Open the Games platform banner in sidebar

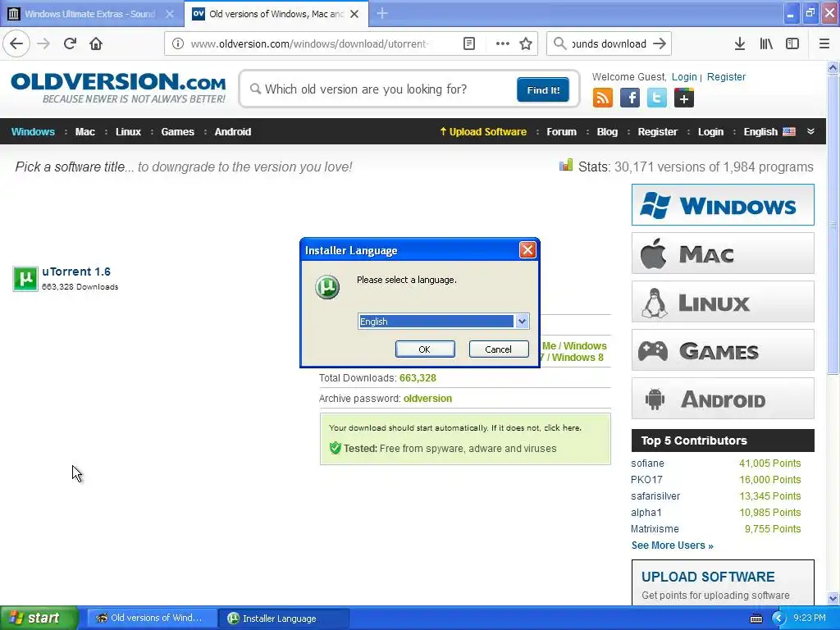click(x=723, y=349)
